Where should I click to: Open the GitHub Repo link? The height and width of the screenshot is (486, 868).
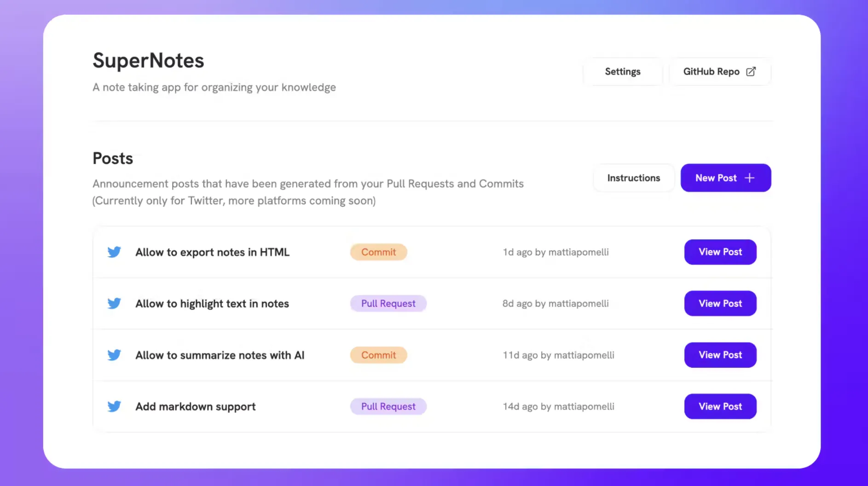[x=720, y=71]
